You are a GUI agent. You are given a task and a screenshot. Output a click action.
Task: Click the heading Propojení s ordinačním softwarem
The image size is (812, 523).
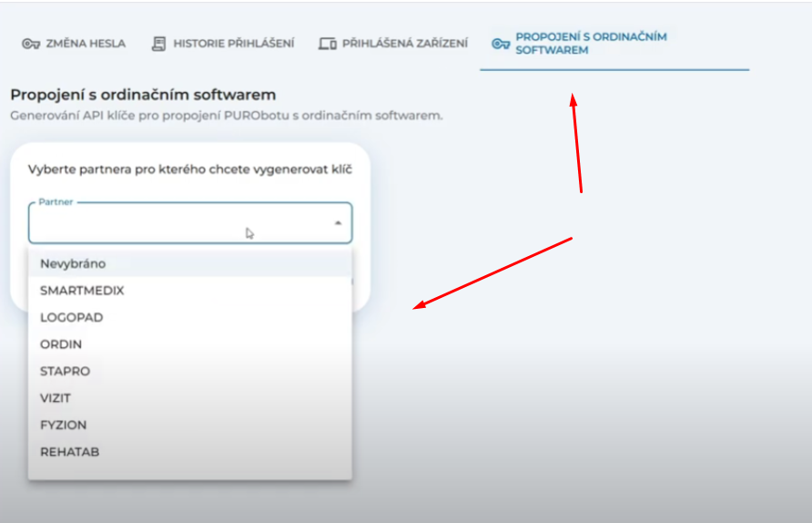coord(143,95)
